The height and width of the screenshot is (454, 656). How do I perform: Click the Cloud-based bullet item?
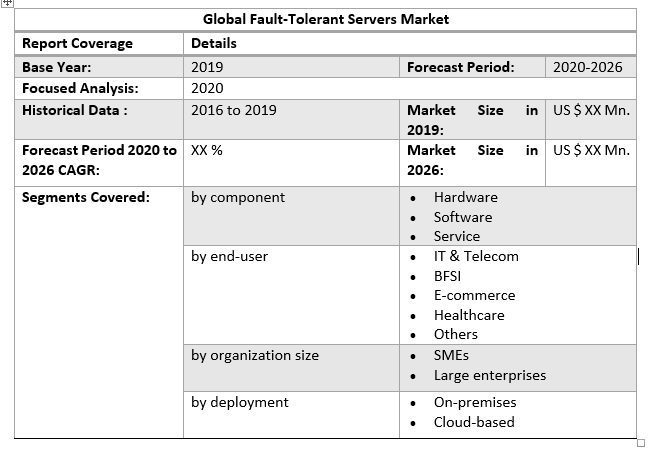pyautogui.click(x=474, y=422)
